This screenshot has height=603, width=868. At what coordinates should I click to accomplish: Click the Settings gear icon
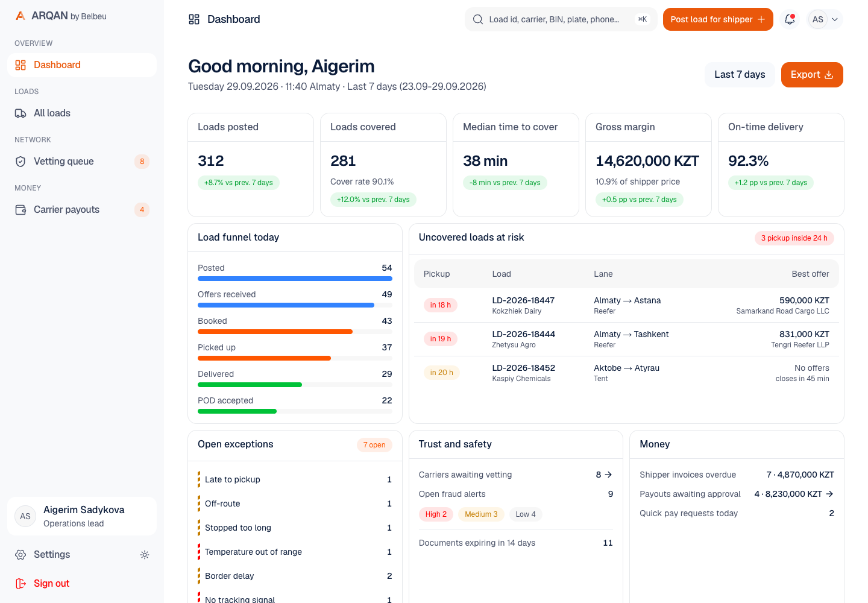(20, 555)
